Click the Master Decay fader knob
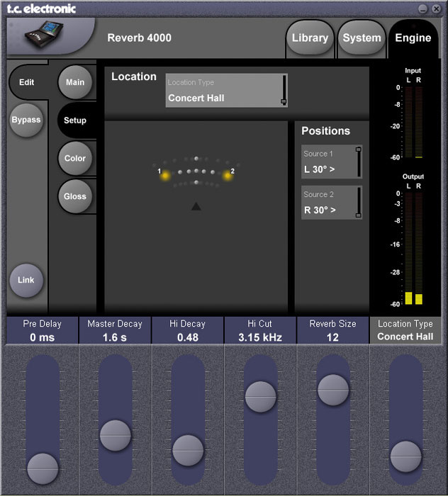The width and height of the screenshot is (448, 496). click(x=115, y=435)
